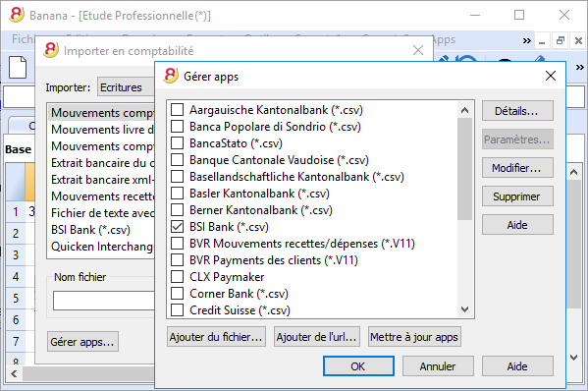The width and height of the screenshot is (588, 391).
Task: Click Gérer apps... in the import dialog
Action: click(x=82, y=342)
